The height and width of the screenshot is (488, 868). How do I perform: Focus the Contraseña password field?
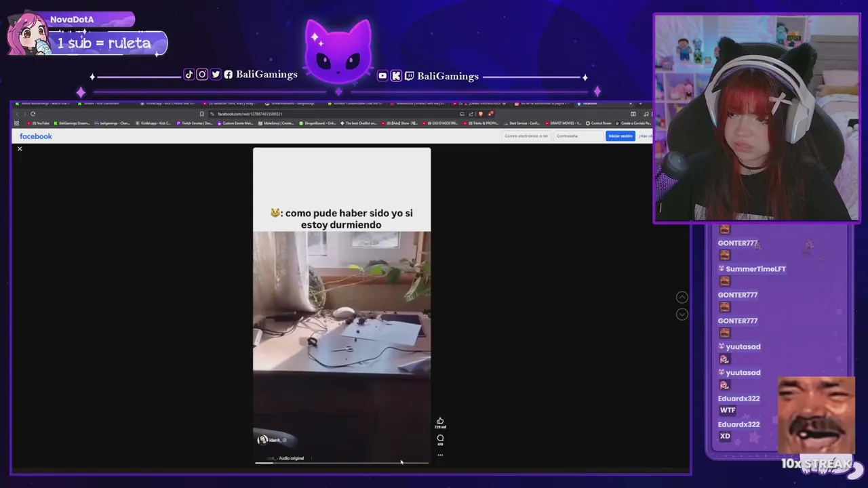tap(578, 136)
